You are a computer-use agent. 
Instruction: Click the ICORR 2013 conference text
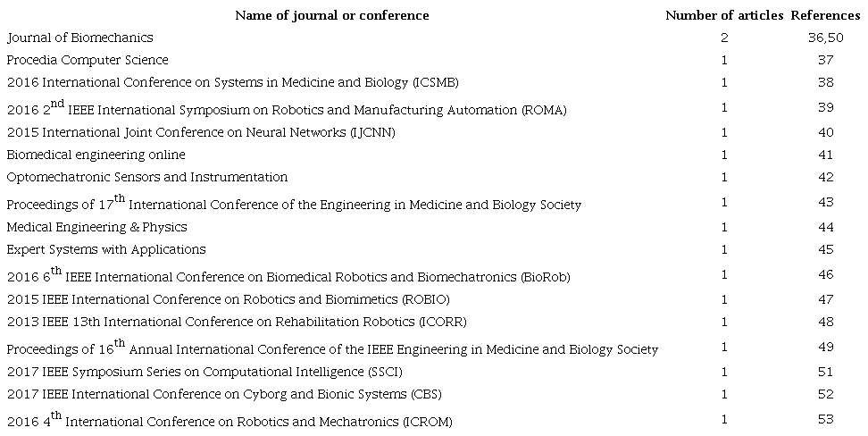click(x=237, y=321)
